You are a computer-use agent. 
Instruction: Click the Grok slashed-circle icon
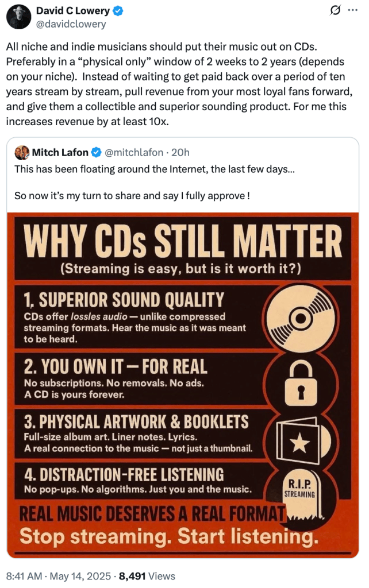(x=333, y=10)
